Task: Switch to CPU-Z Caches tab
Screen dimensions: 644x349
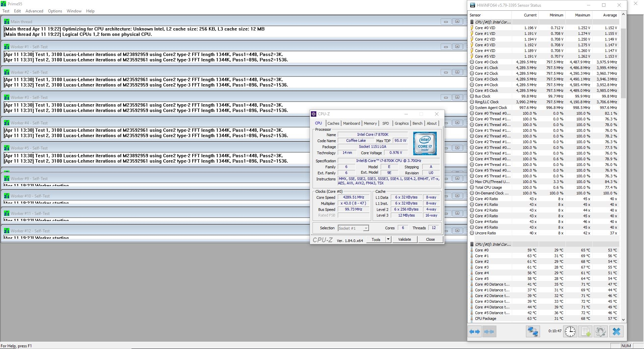Action: coord(333,123)
